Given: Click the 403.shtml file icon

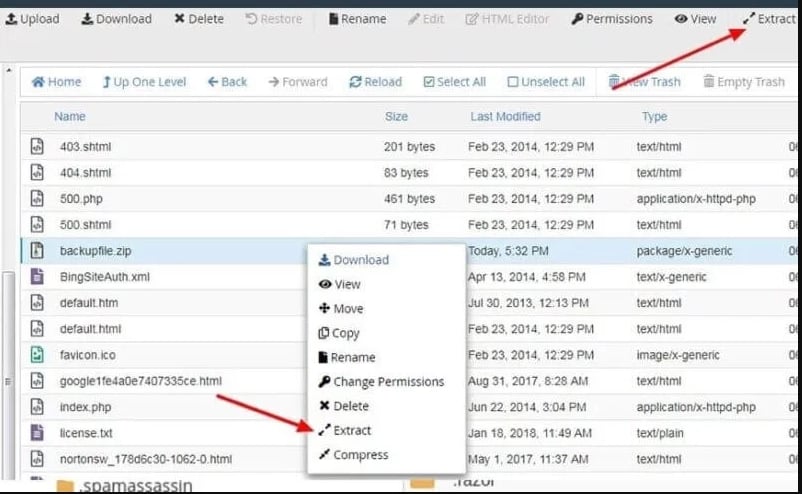Looking at the screenshot, I should [37, 146].
